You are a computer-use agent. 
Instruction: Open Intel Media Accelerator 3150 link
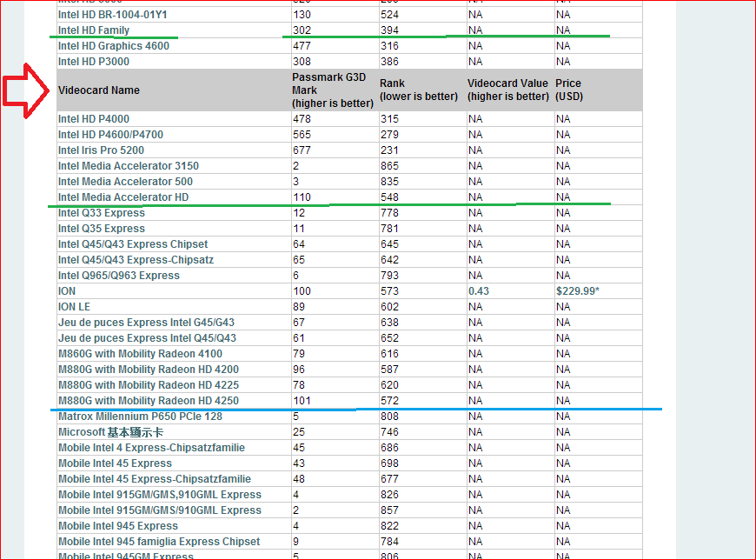pyautogui.click(x=129, y=166)
